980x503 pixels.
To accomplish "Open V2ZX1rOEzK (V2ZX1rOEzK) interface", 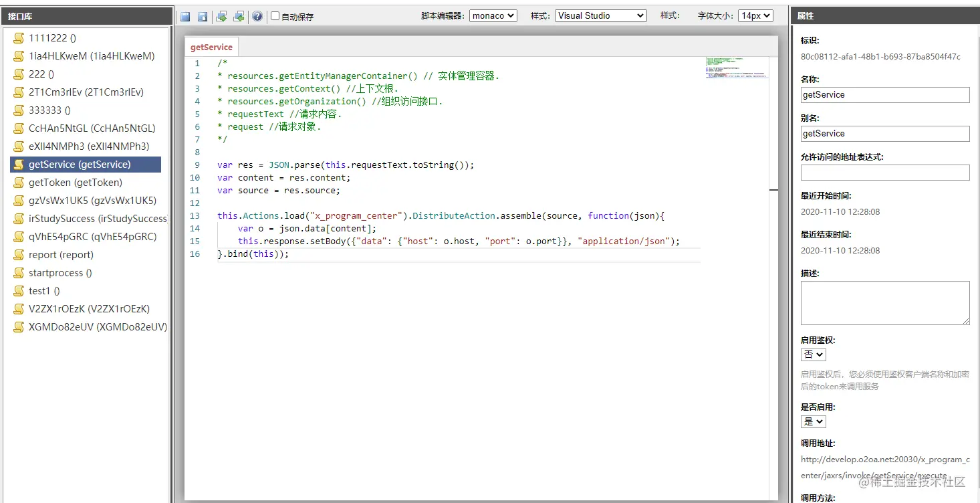I will click(90, 309).
